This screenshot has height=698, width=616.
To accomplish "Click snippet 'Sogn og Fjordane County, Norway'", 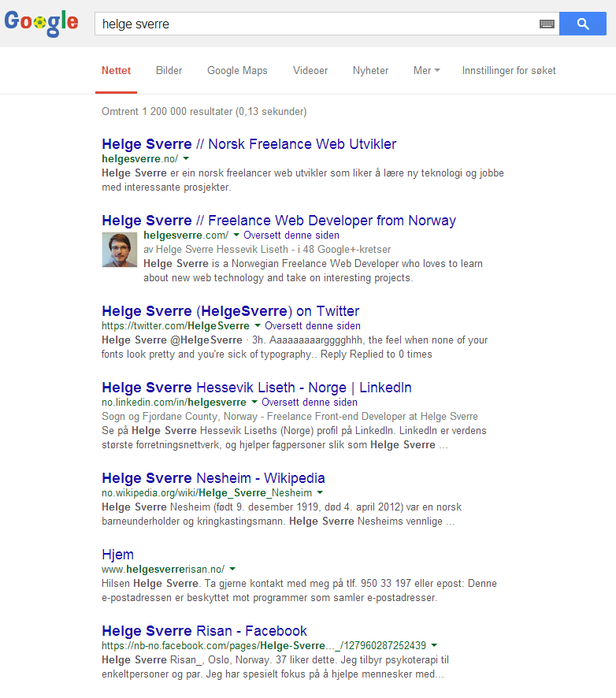I will pos(180,417).
